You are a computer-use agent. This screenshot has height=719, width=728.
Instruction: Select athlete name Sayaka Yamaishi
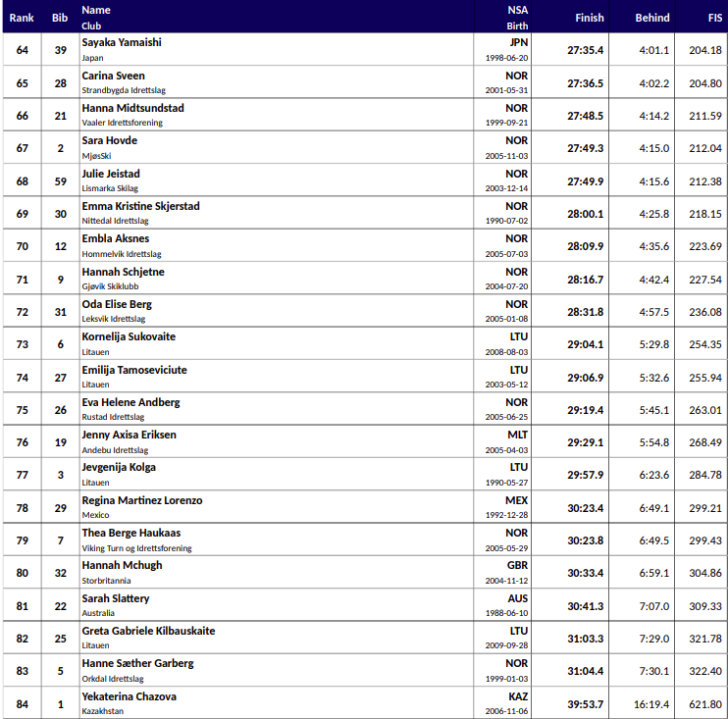tap(122, 43)
